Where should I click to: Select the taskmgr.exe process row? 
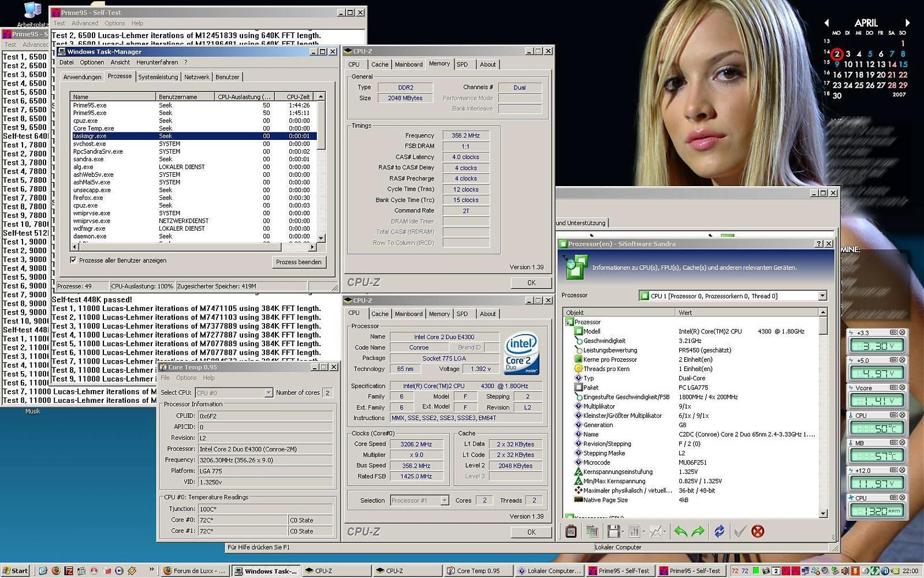[194, 136]
